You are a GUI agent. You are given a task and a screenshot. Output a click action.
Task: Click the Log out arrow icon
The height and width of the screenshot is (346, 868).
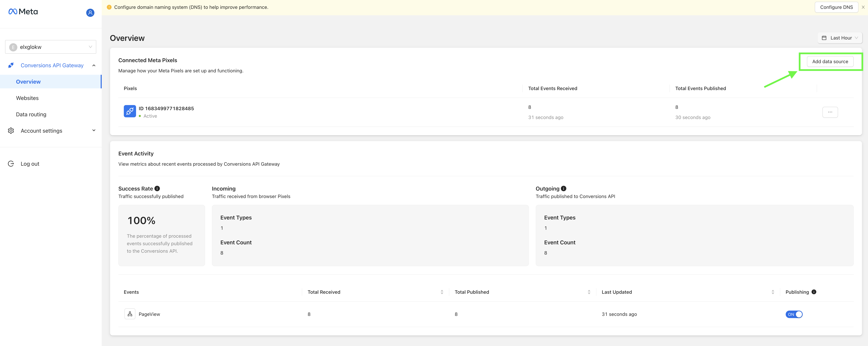(x=11, y=164)
